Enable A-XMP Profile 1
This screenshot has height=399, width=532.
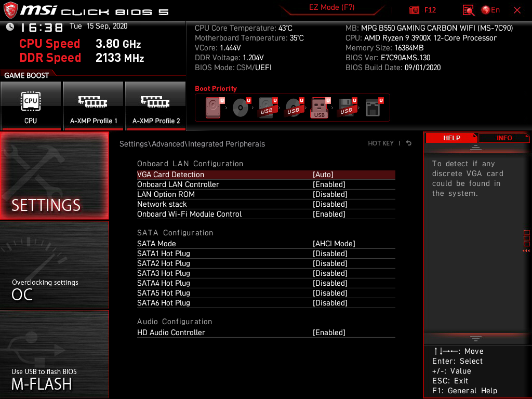94,106
